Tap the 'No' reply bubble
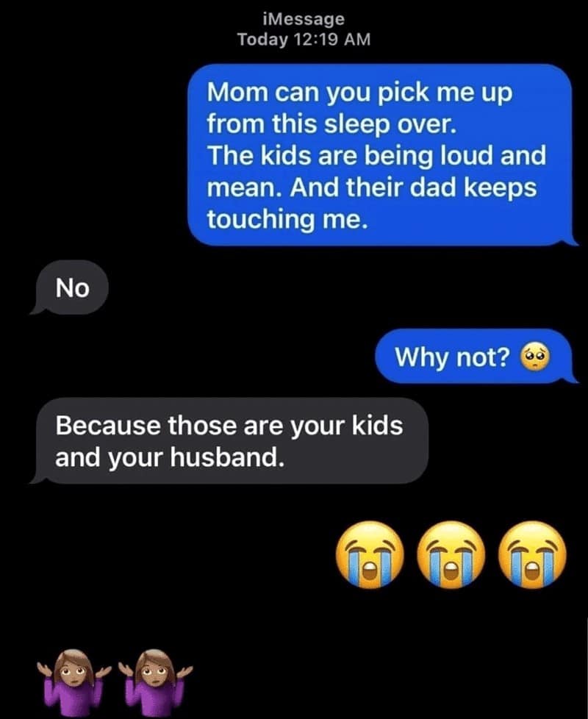The height and width of the screenshot is (719, 588). pyautogui.click(x=70, y=287)
